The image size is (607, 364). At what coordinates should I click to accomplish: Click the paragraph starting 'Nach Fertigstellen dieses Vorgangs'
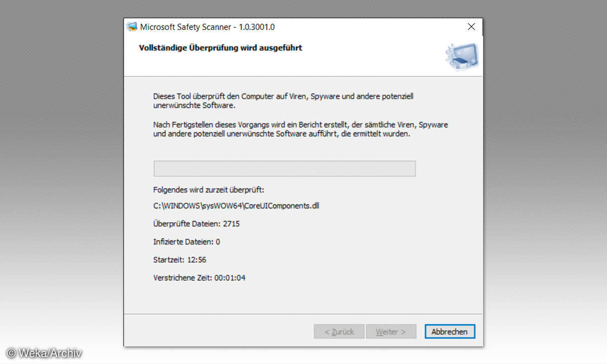tap(300, 129)
